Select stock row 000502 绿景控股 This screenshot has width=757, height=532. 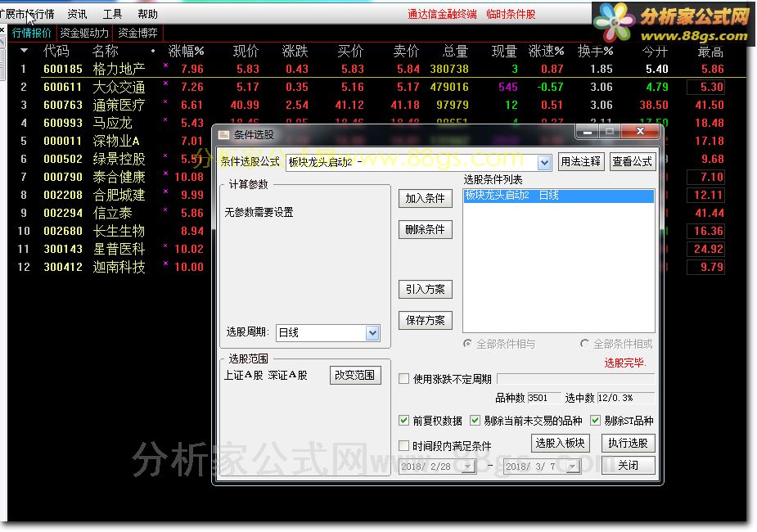coord(111,160)
